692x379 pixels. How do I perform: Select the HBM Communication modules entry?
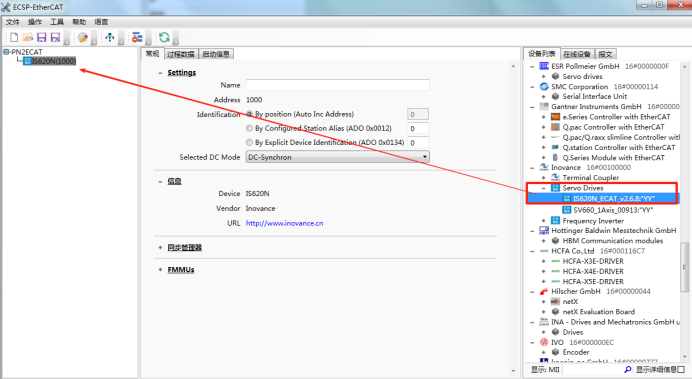pyautogui.click(x=613, y=240)
